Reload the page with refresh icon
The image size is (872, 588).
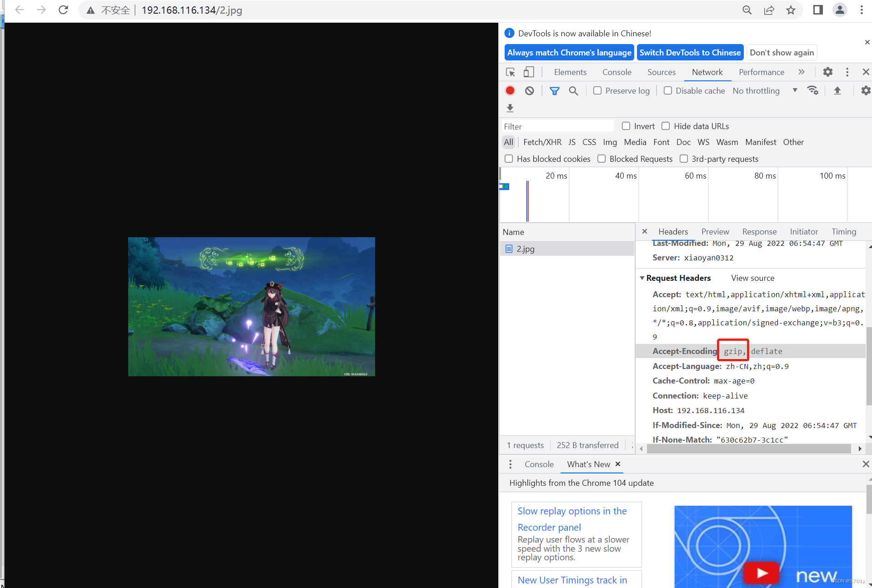[63, 10]
